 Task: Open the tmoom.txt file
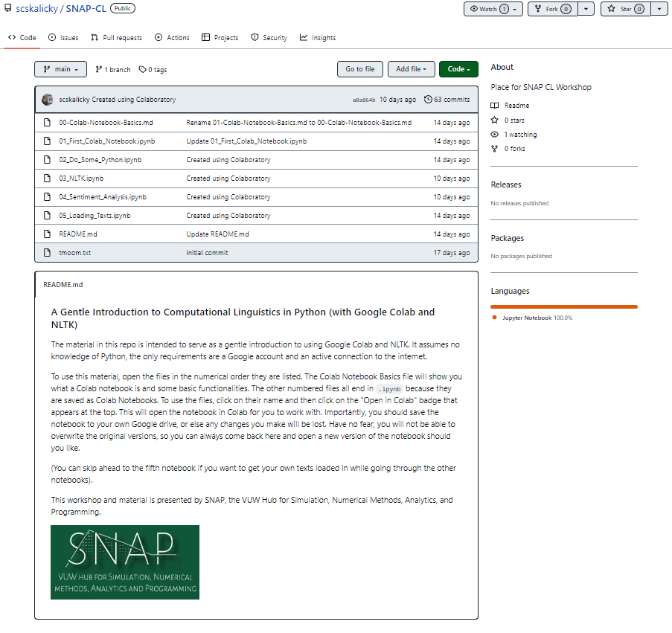[x=75, y=253]
